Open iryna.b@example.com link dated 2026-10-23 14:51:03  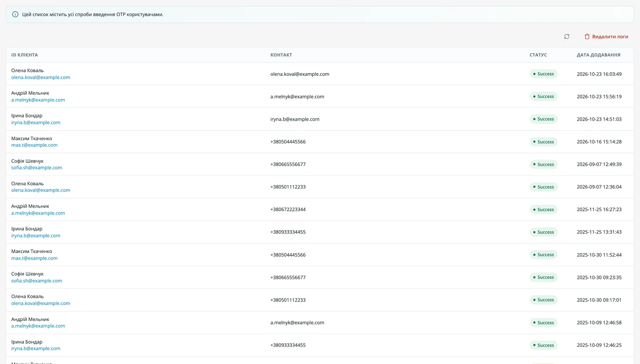(36, 123)
